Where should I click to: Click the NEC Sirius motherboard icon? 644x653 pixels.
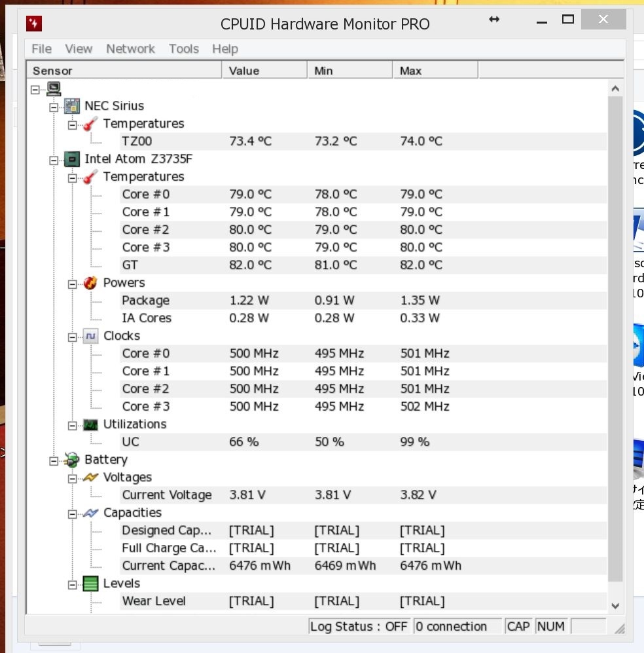[x=72, y=106]
